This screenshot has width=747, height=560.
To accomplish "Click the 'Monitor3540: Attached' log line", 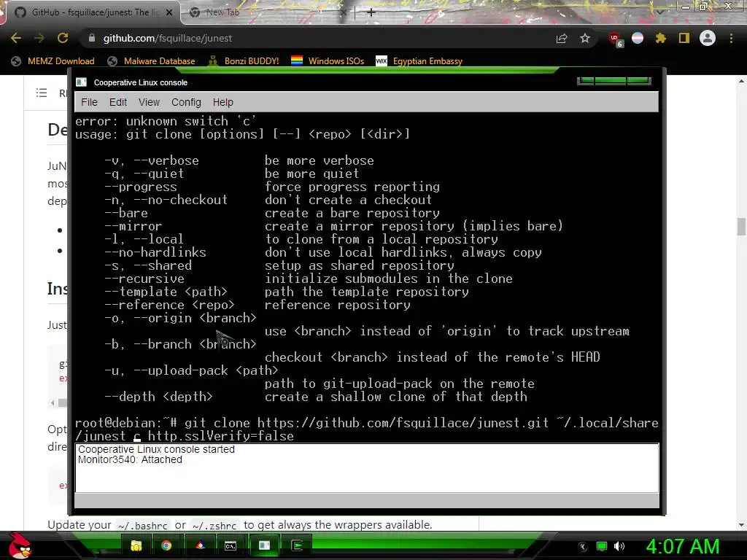I will pos(130,459).
